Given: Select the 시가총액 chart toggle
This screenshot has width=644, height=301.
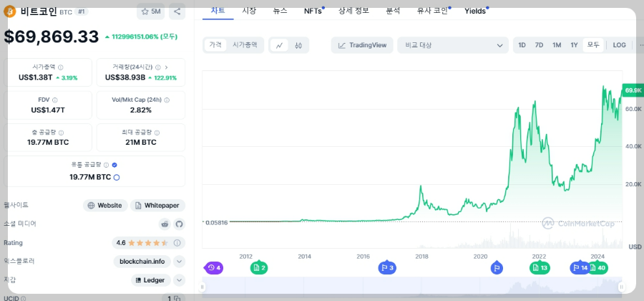Looking at the screenshot, I should click(x=245, y=45).
